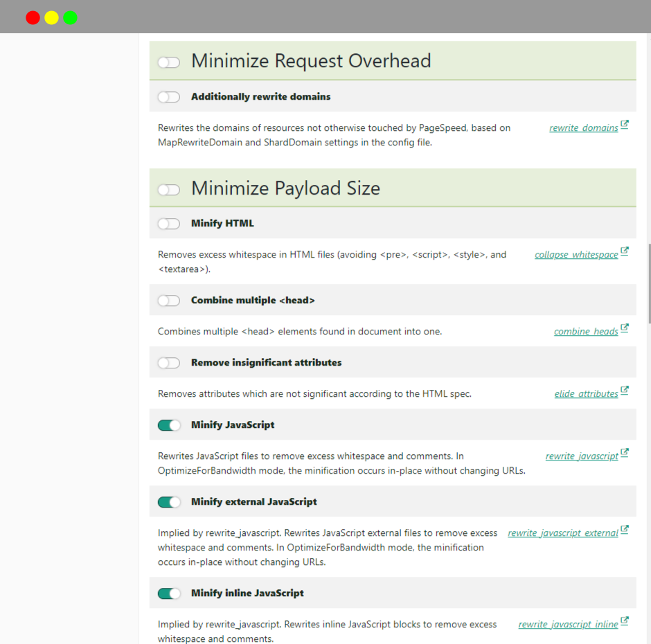Click external-link icon beside collapse_whitespace
This screenshot has height=644, width=651.
point(625,251)
